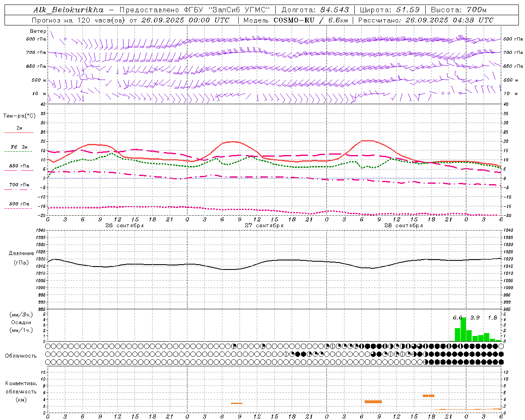The width and height of the screenshot is (525, 420).
Task: Click the Alk_Belokurikha station title
Action: [x=68, y=10]
